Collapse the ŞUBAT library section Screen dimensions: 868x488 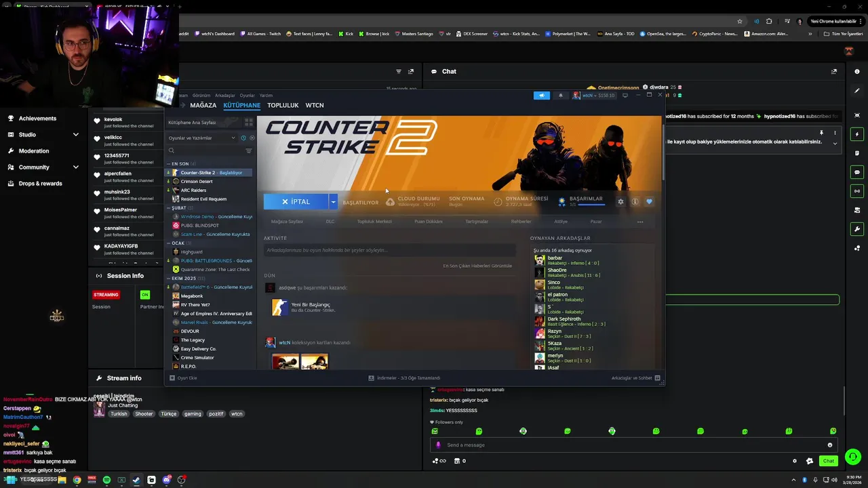pos(169,208)
